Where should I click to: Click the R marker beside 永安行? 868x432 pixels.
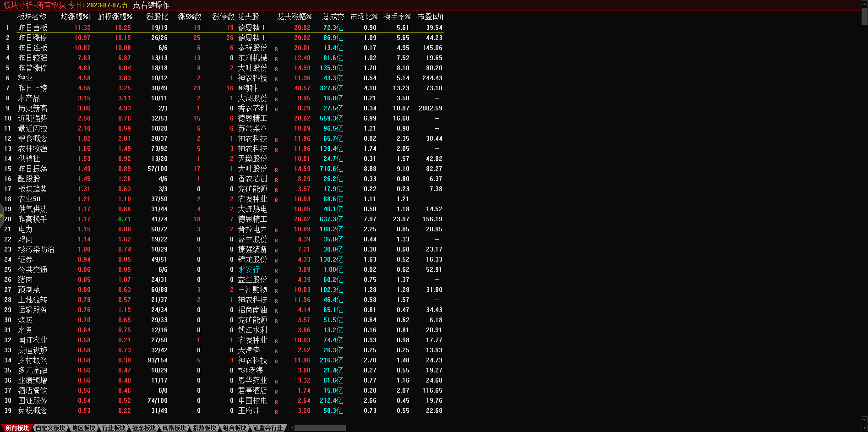[276, 270]
